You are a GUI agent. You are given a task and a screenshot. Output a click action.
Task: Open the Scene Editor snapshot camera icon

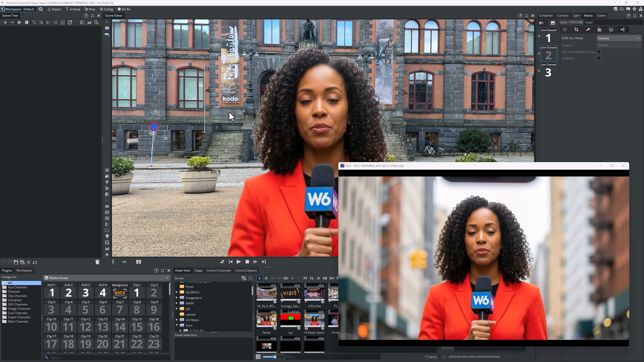(x=107, y=170)
